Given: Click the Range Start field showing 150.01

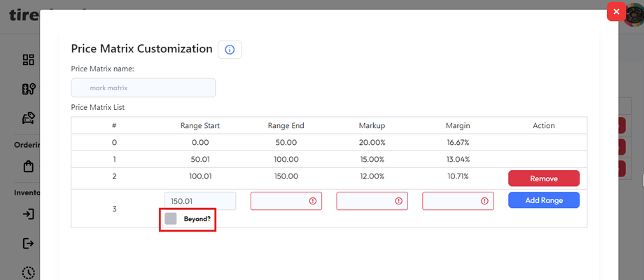Looking at the screenshot, I should click(x=200, y=201).
